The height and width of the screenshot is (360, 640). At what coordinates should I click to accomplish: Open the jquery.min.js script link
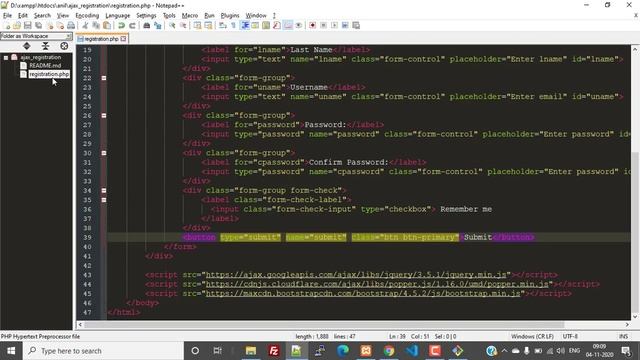point(356,275)
